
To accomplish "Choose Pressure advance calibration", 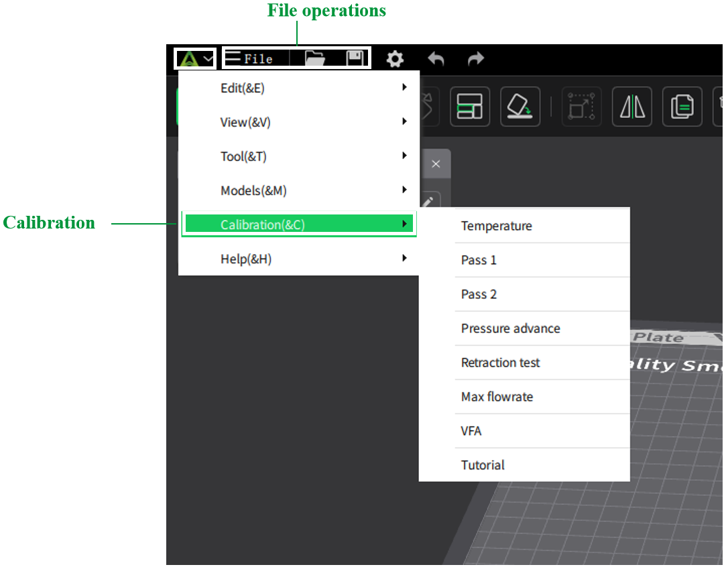I will click(510, 328).
